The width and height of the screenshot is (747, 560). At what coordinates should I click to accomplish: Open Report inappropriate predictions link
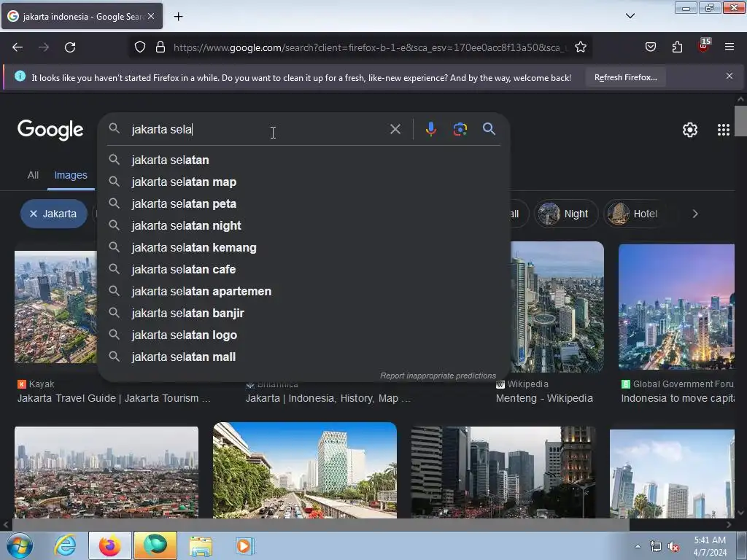[438, 376]
